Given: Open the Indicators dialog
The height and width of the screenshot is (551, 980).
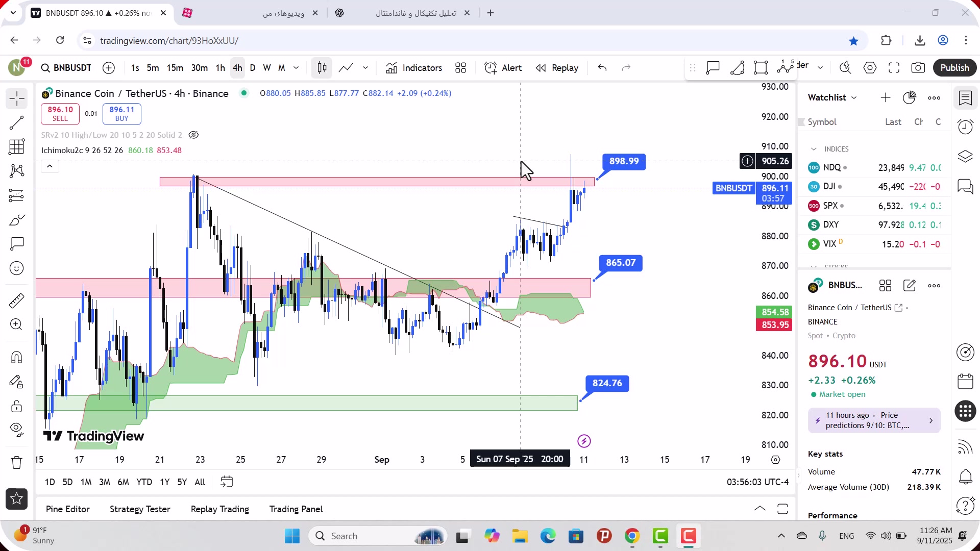Looking at the screenshot, I should pos(414,68).
